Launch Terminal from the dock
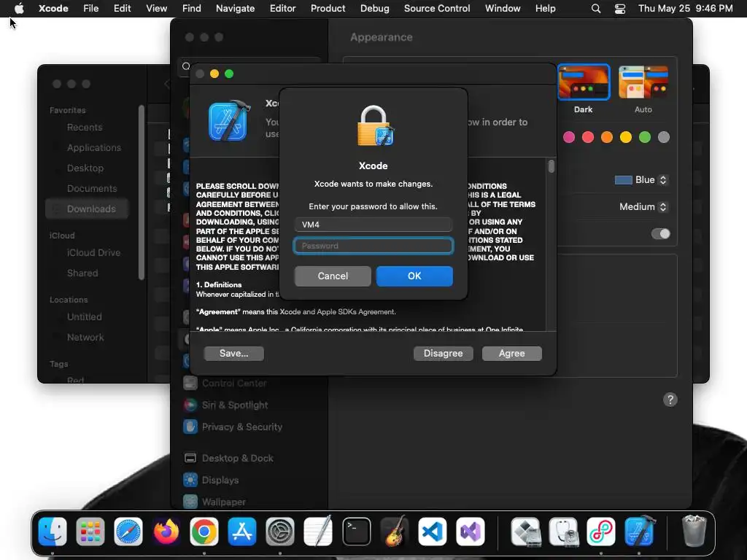The height and width of the screenshot is (560, 747). (356, 532)
